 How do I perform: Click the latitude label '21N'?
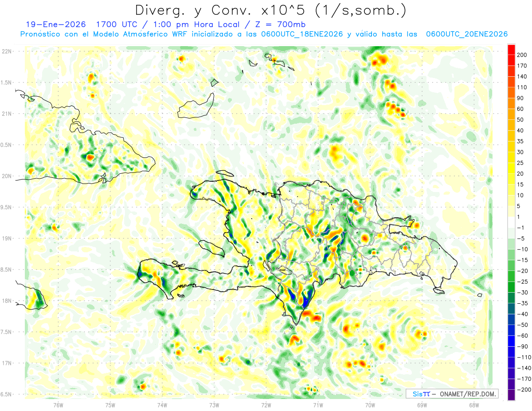pos(6,114)
